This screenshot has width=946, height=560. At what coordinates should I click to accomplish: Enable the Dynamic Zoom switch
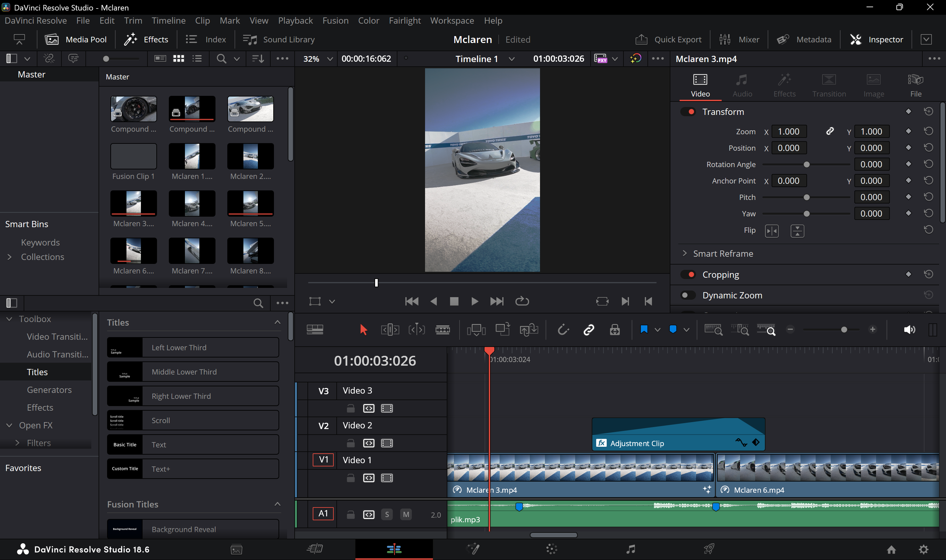point(688,295)
